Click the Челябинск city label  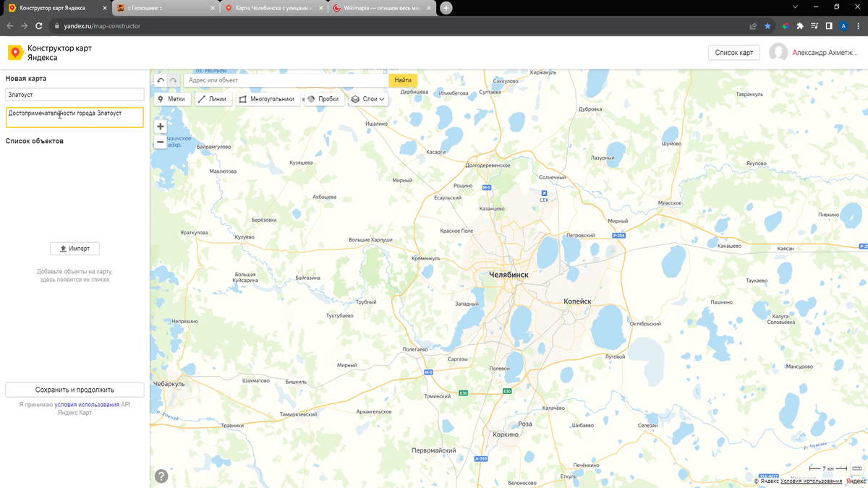click(509, 275)
